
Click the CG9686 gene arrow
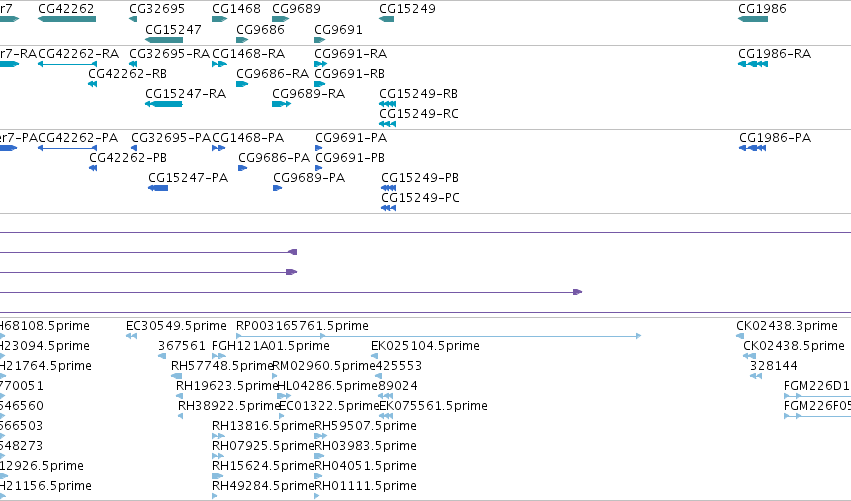(x=242, y=40)
